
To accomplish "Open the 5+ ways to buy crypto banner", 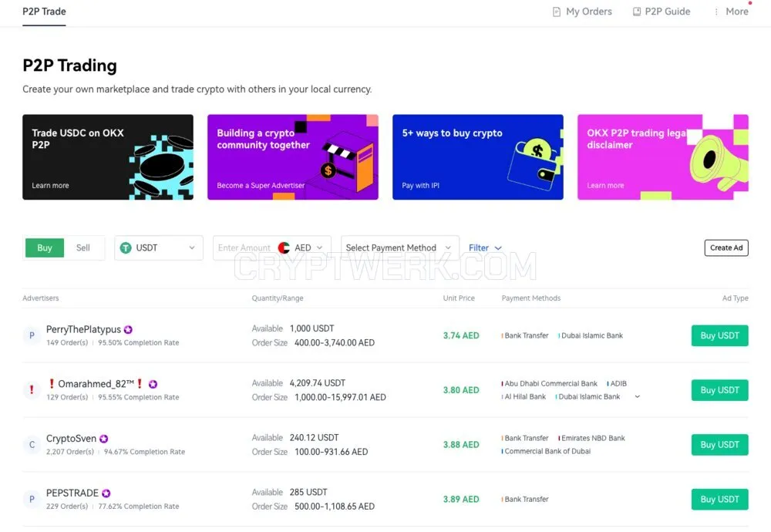I will (477, 157).
